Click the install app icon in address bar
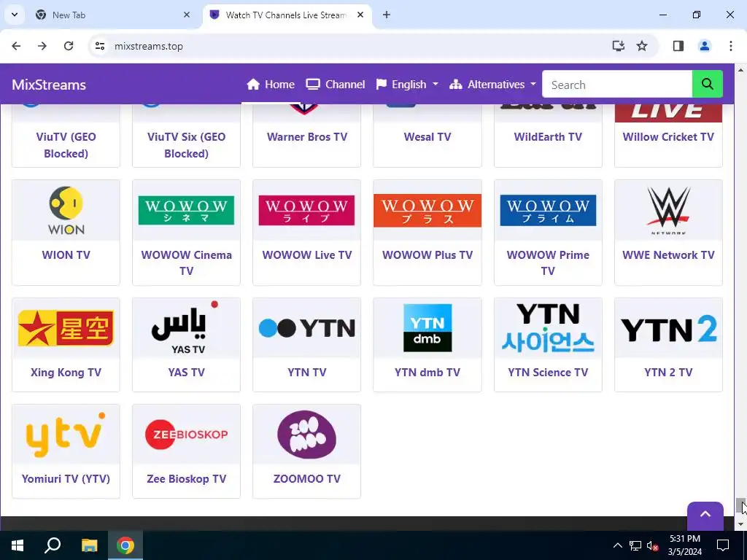The height and width of the screenshot is (560, 747). click(x=619, y=46)
